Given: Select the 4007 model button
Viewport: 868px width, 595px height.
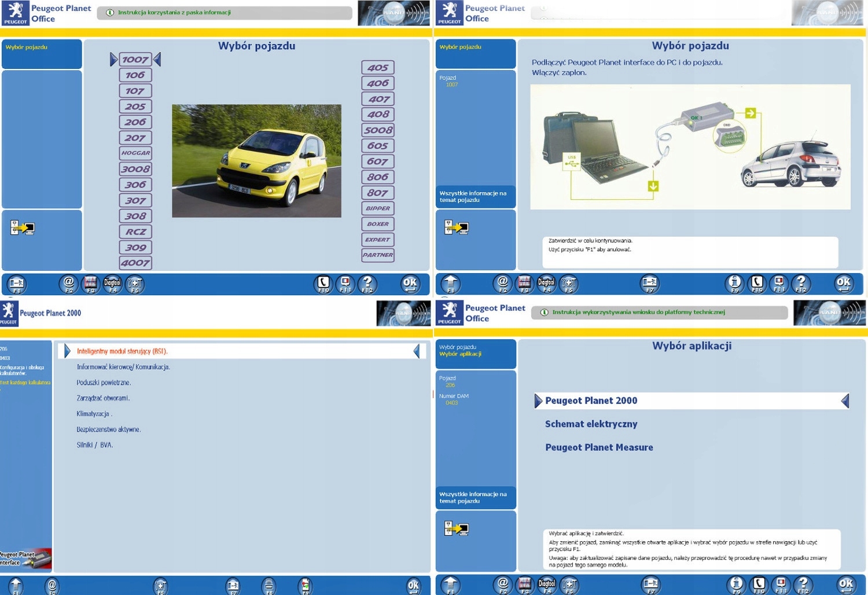Looking at the screenshot, I should pos(135,263).
